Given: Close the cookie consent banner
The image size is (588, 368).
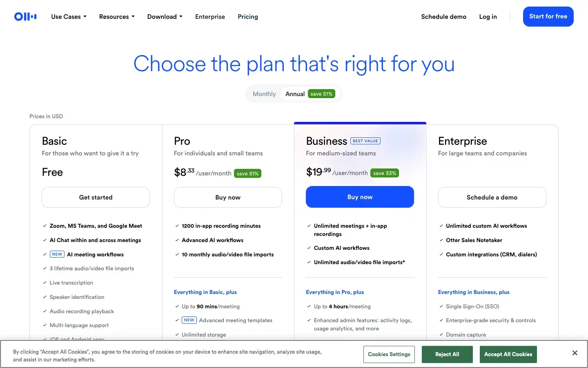Looking at the screenshot, I should (575, 353).
